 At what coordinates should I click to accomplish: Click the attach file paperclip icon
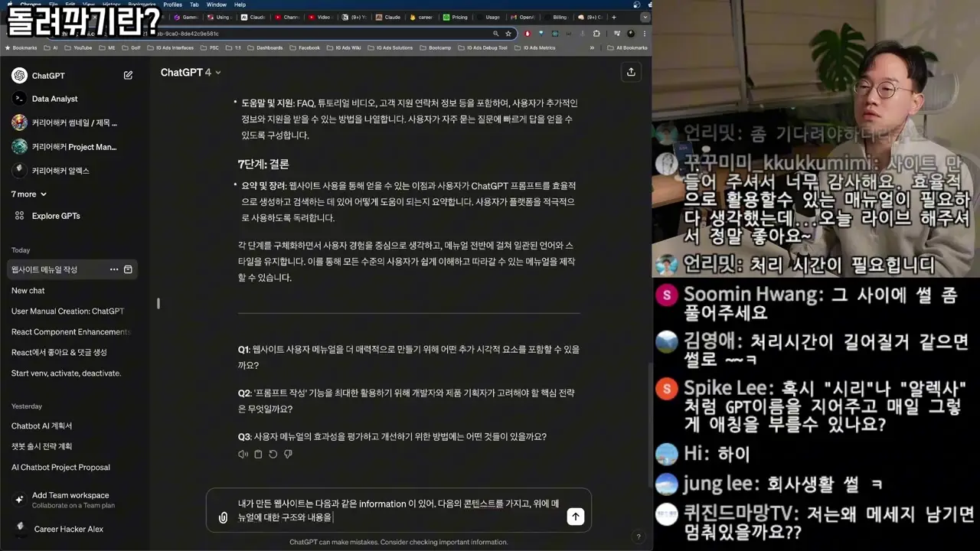[223, 518]
